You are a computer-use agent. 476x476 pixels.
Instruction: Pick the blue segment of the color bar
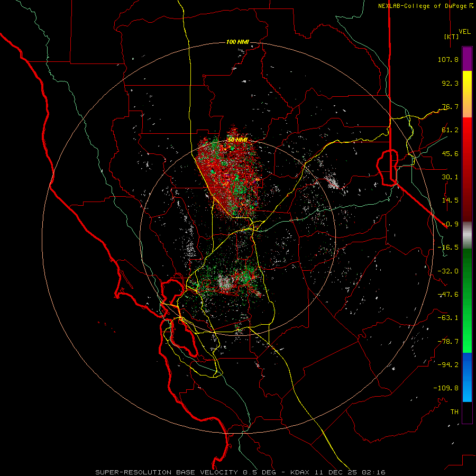[467, 377]
